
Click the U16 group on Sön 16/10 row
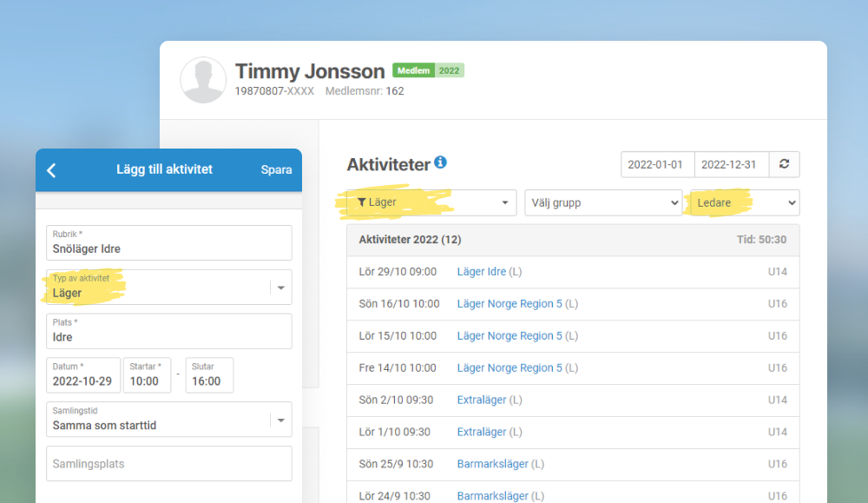point(777,303)
